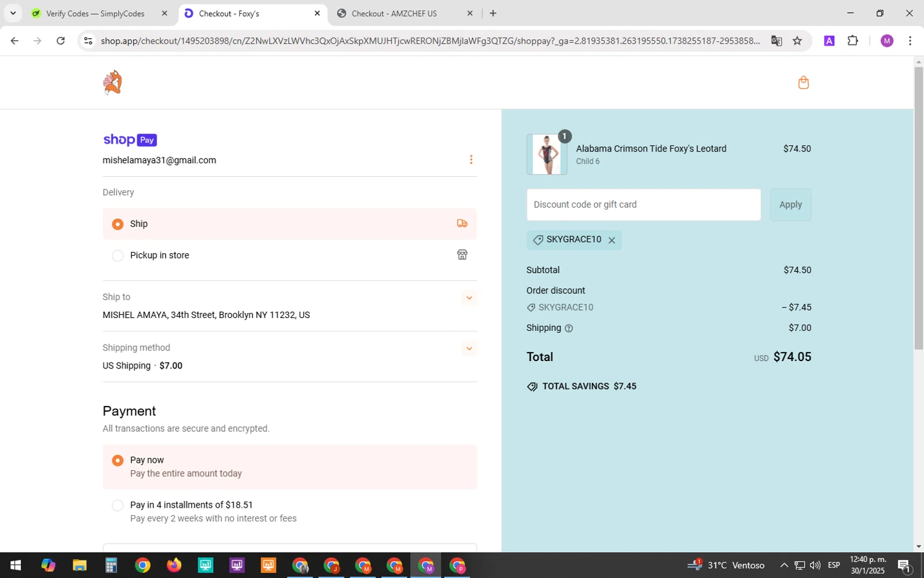
Task: Go back to the previous page
Action: (14, 41)
